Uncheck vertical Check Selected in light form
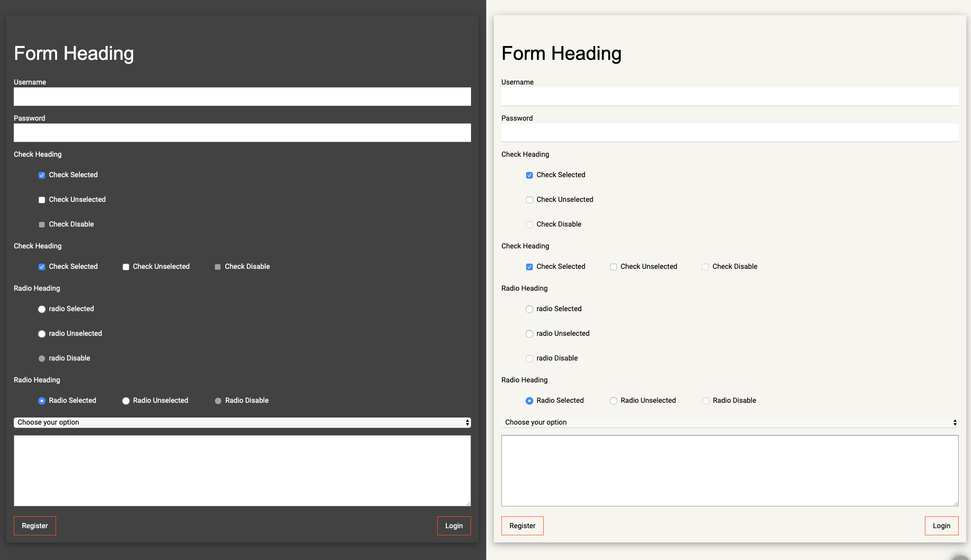The height and width of the screenshot is (560, 971). coord(529,175)
